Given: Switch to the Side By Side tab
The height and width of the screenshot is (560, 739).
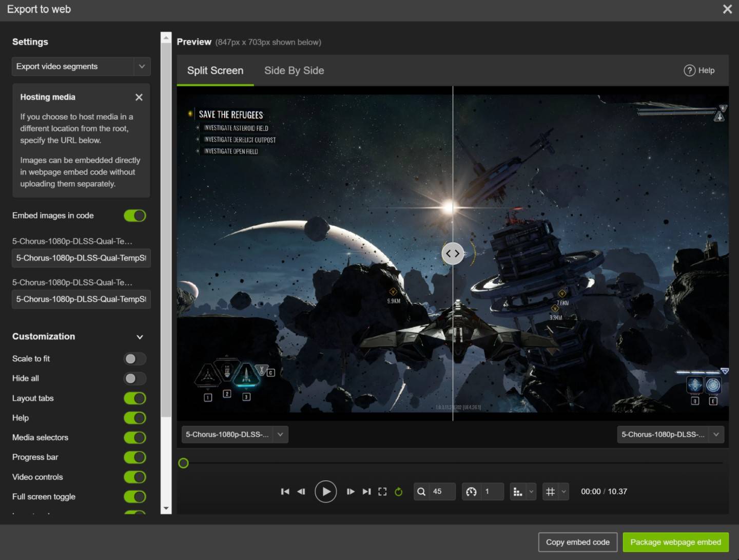Looking at the screenshot, I should coord(294,71).
